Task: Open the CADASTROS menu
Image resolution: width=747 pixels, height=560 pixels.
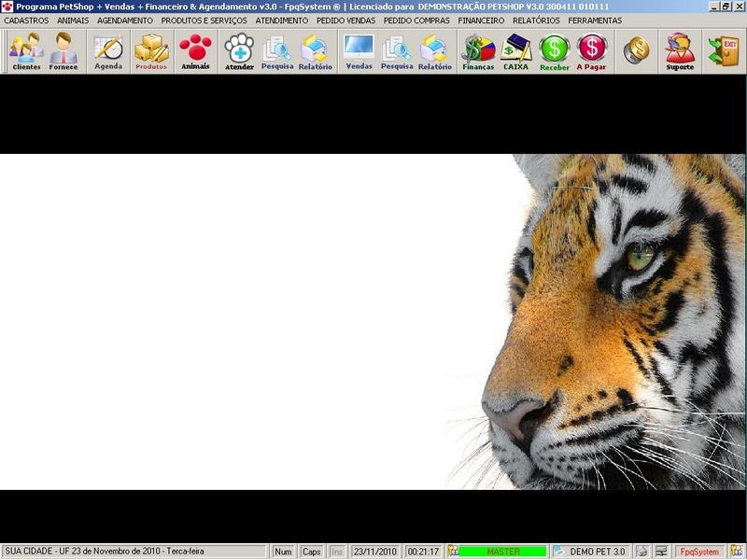Action: click(x=26, y=21)
